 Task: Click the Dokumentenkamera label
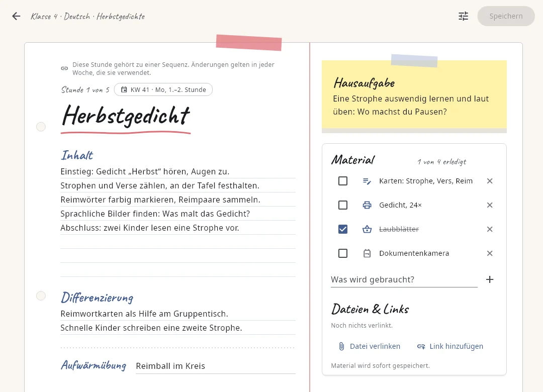pyautogui.click(x=414, y=253)
